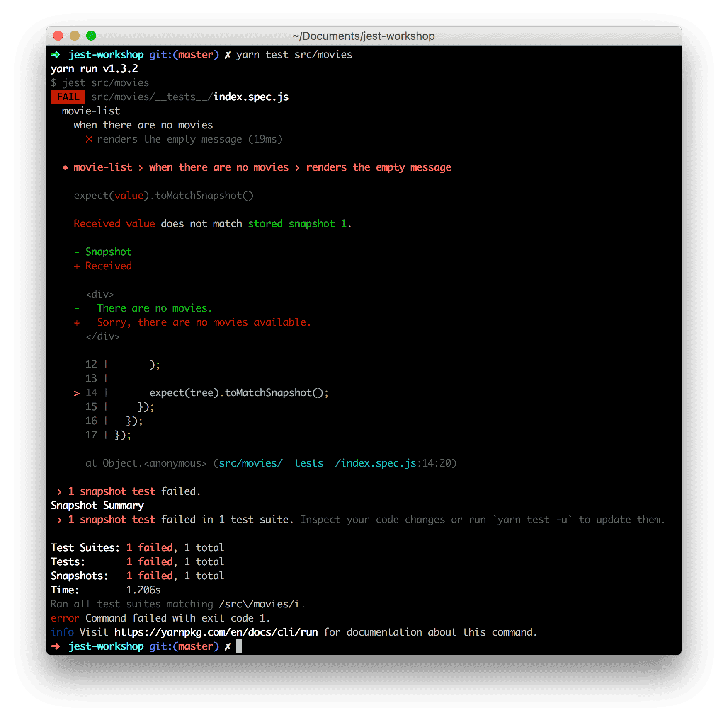The width and height of the screenshot is (728, 721).
Task: Click 'when there are no movies' line
Action: pos(143,125)
